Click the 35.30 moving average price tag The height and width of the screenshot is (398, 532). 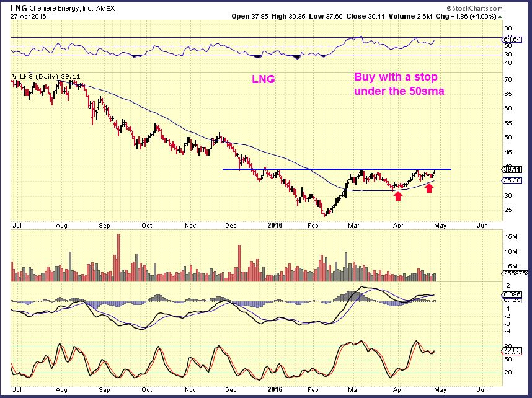tap(512, 180)
